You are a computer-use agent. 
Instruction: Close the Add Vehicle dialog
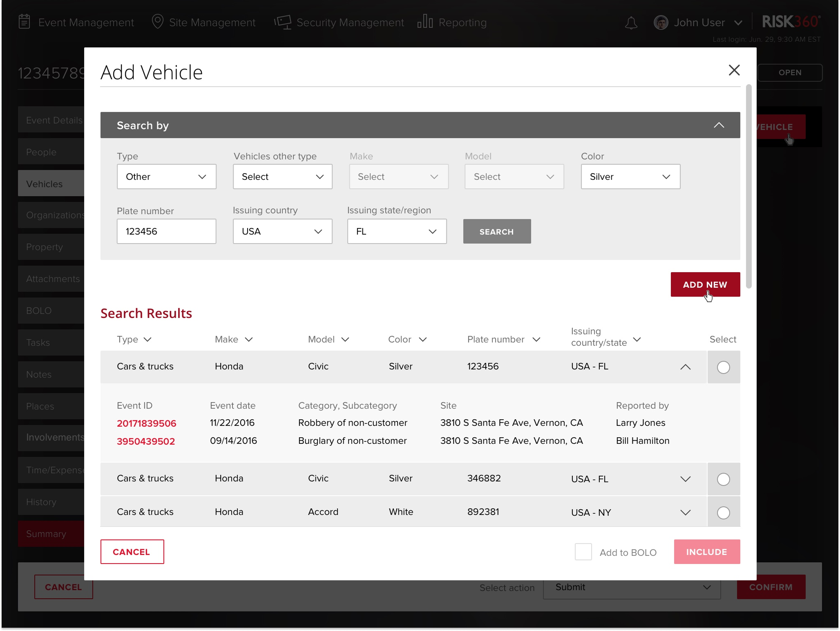(734, 70)
